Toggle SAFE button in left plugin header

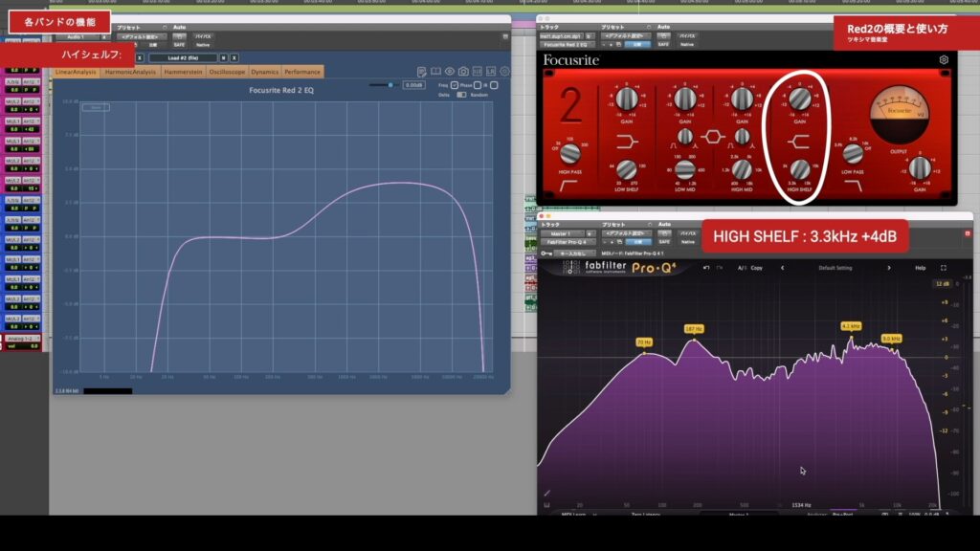(179, 45)
